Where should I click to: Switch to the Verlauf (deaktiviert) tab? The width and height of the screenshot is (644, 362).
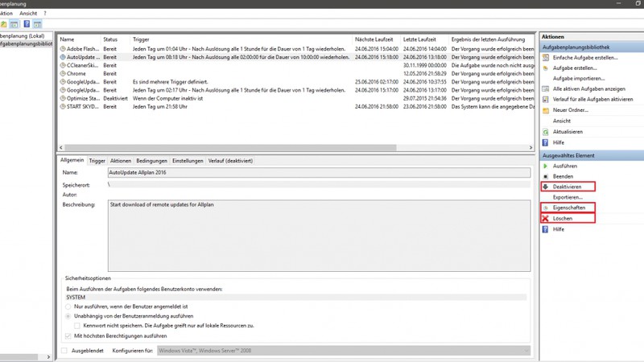[230, 161]
